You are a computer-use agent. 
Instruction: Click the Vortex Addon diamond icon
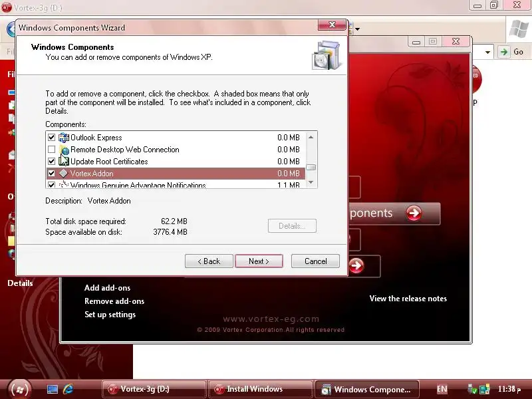coord(63,174)
